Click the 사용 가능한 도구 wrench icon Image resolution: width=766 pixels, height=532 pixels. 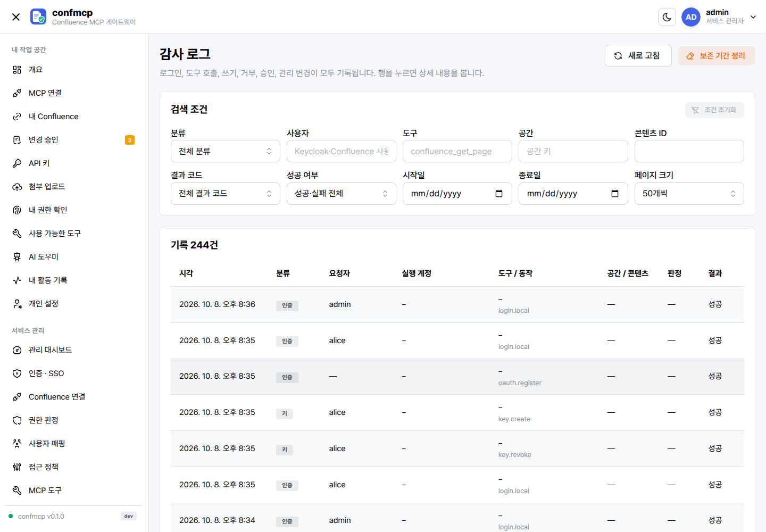[17, 234]
